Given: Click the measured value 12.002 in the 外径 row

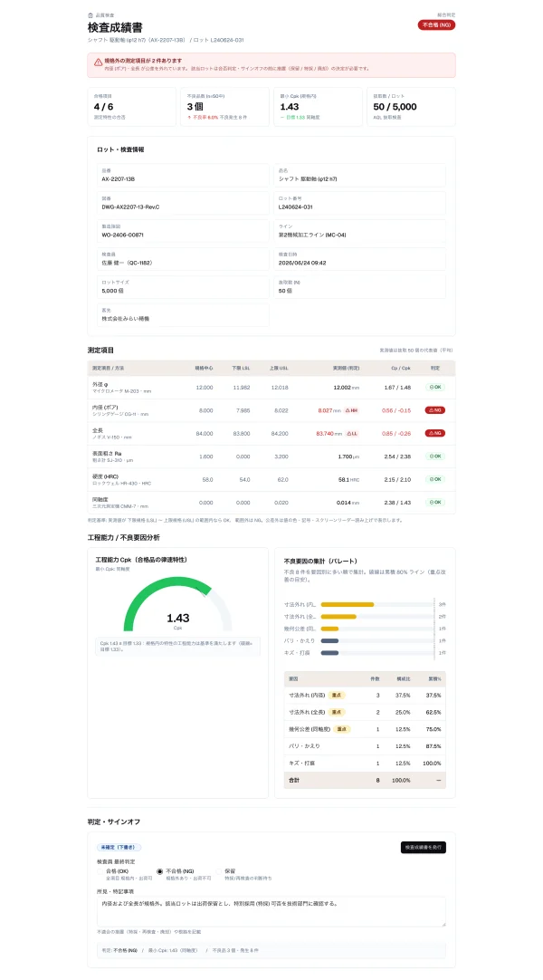Looking at the screenshot, I should [x=342, y=388].
